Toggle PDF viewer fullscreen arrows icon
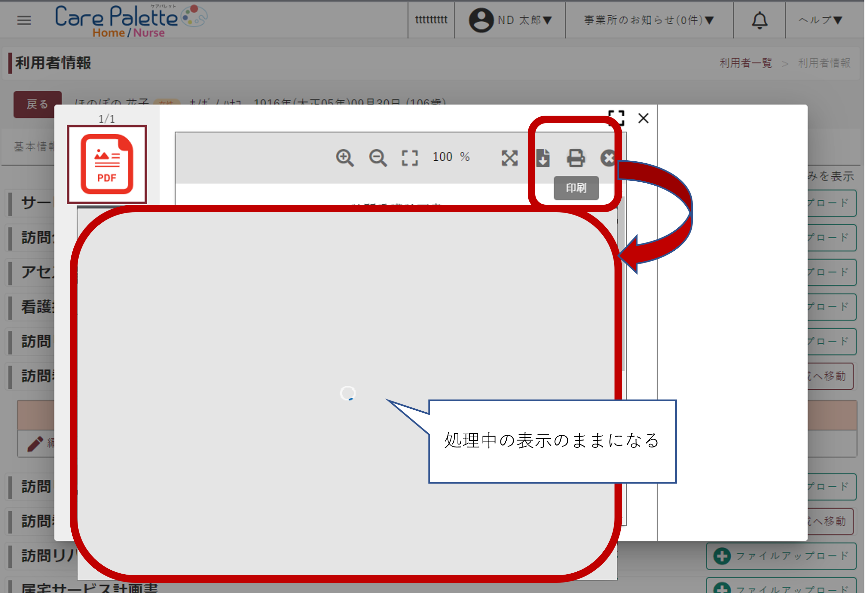Screen dimensions: 868x593 [509, 158]
